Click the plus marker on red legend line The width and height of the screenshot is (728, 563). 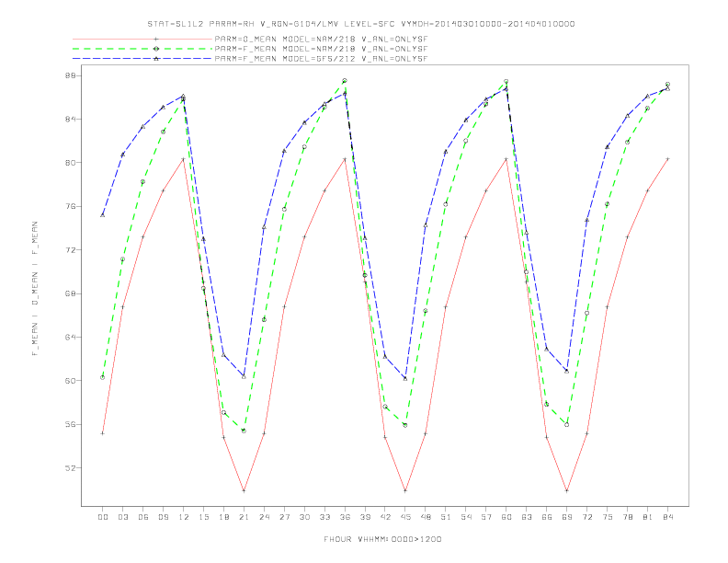[x=156, y=39]
